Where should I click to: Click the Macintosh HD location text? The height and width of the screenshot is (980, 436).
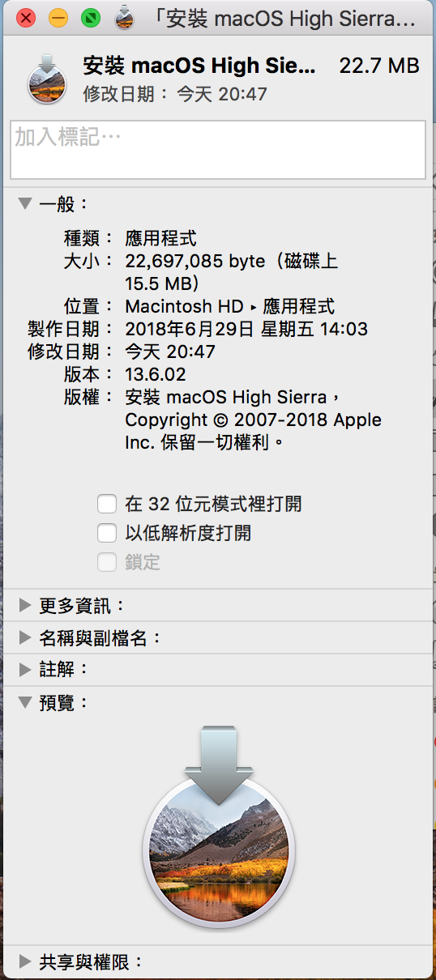(184, 306)
